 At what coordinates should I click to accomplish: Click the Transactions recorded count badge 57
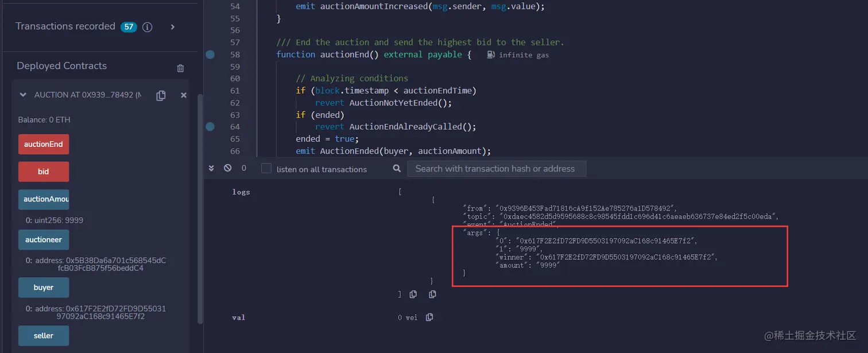click(129, 27)
